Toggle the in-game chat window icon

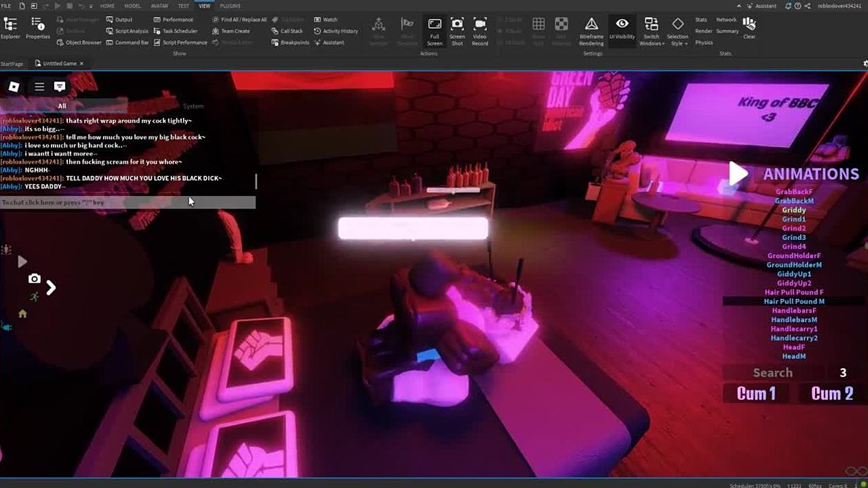click(x=60, y=86)
